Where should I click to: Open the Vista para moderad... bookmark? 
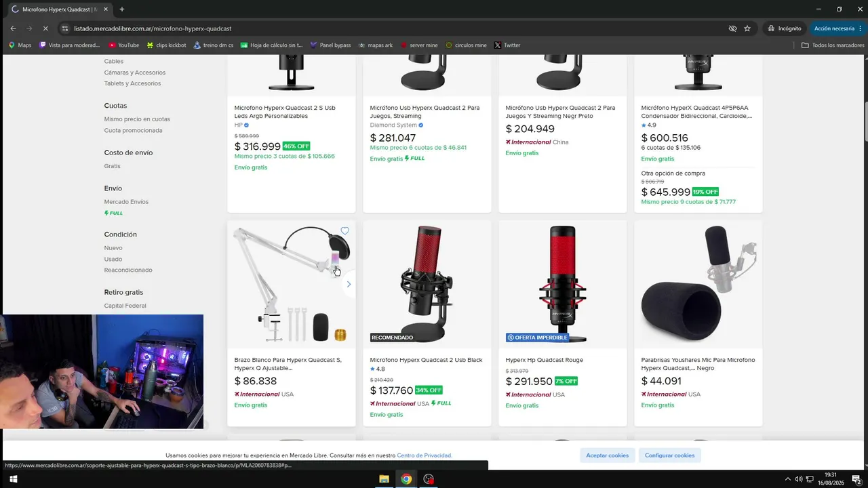click(x=70, y=45)
